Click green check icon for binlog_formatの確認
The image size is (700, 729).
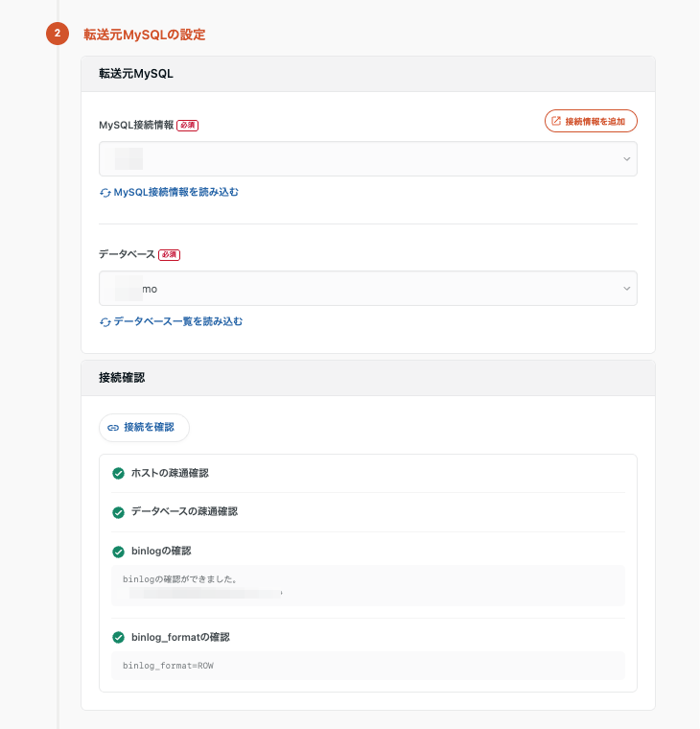click(119, 637)
